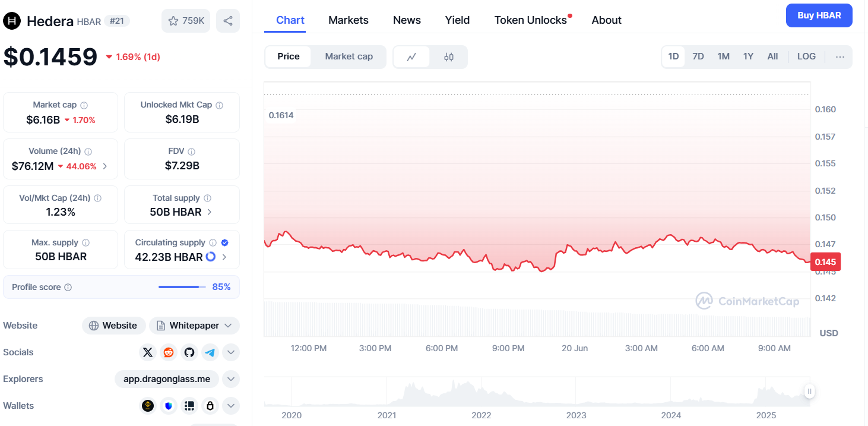Open the X (Twitter) social link
This screenshot has height=426, width=868.
[x=148, y=352]
